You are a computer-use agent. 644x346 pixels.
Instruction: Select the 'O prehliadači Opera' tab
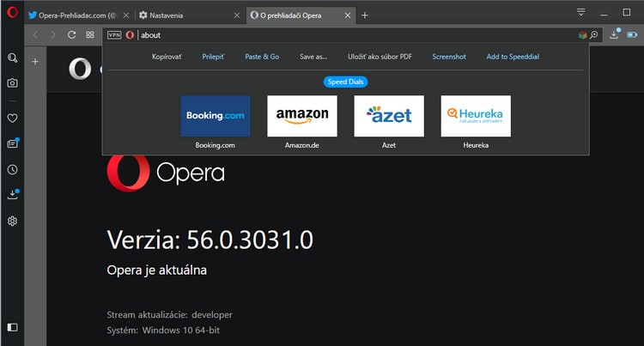coord(301,15)
